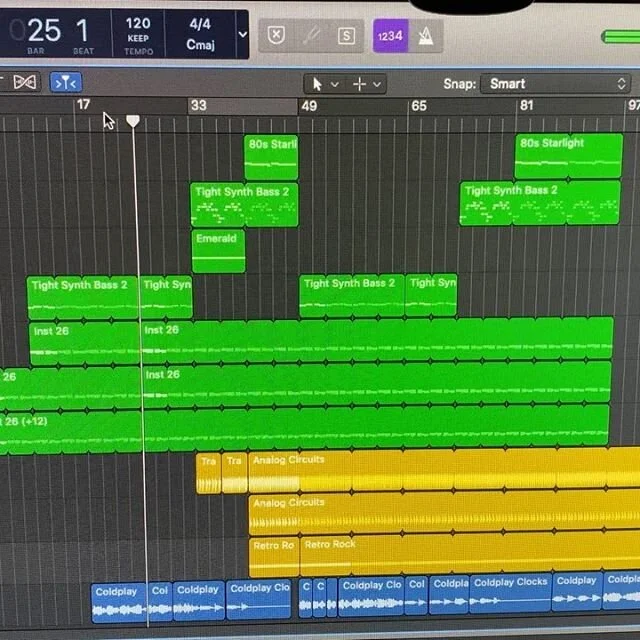
Task: Open the KEEP tempo mode menu
Action: point(138,38)
